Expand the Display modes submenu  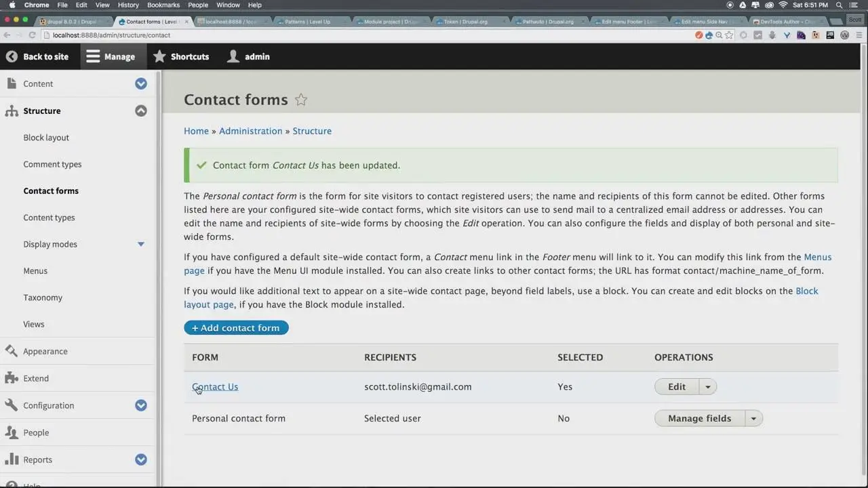coord(140,244)
